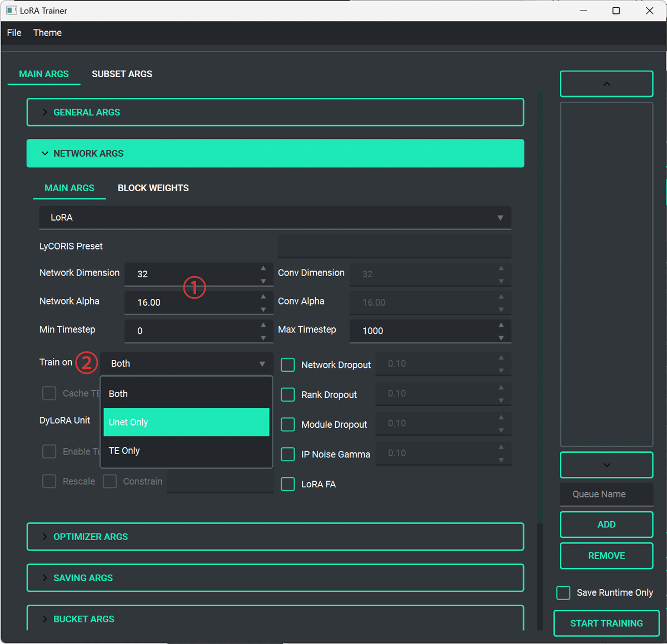Increment Max Timestep using its up arrow

click(x=501, y=326)
